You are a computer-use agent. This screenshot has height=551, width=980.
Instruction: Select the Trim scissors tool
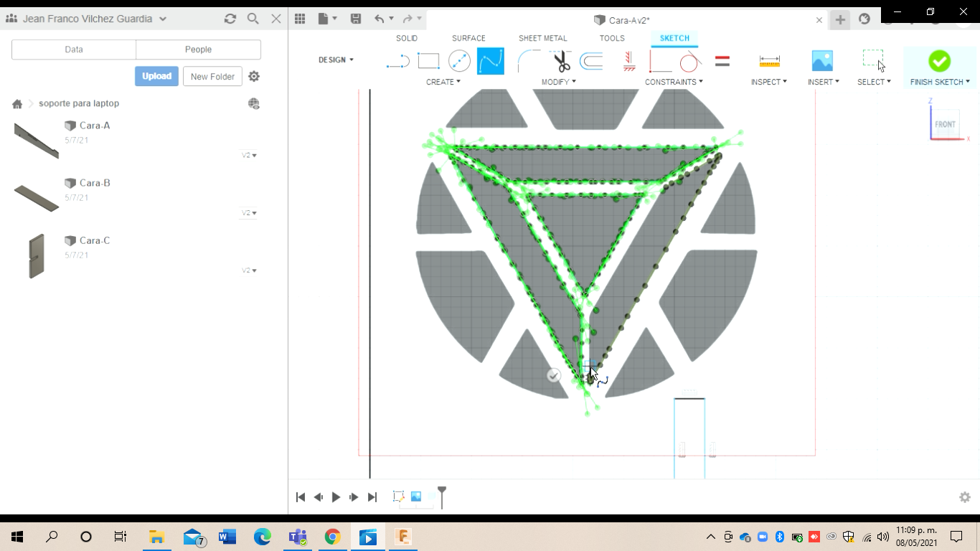click(562, 62)
